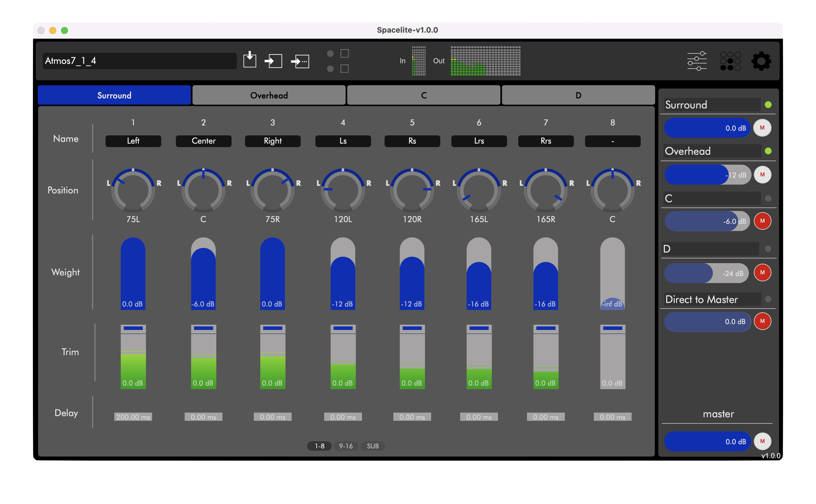Switch to the Overhead tab
The width and height of the screenshot is (816, 504).
tap(269, 95)
